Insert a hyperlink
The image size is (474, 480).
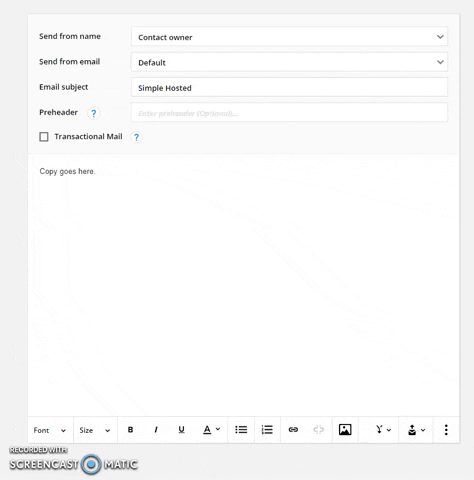(x=293, y=430)
